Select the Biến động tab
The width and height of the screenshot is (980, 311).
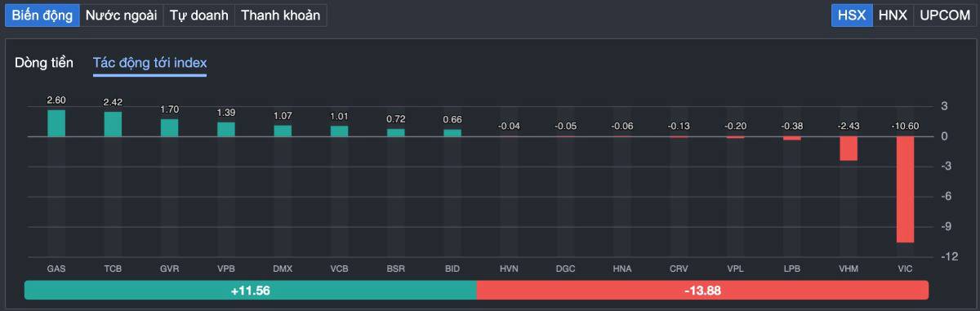[42, 15]
